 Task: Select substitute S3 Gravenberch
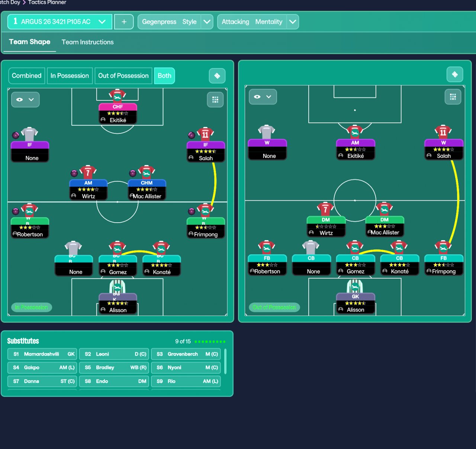pos(186,354)
